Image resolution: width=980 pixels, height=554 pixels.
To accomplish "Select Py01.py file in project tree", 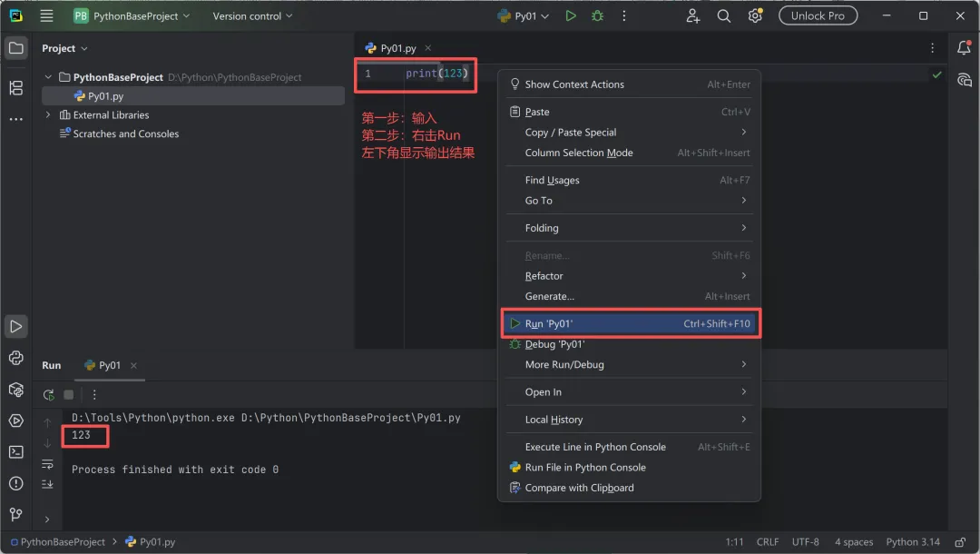I will (193, 95).
